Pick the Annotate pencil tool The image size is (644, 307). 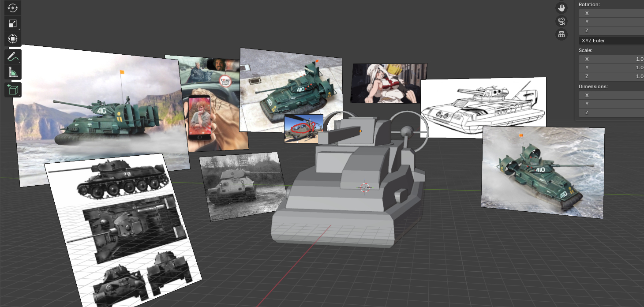tap(13, 56)
